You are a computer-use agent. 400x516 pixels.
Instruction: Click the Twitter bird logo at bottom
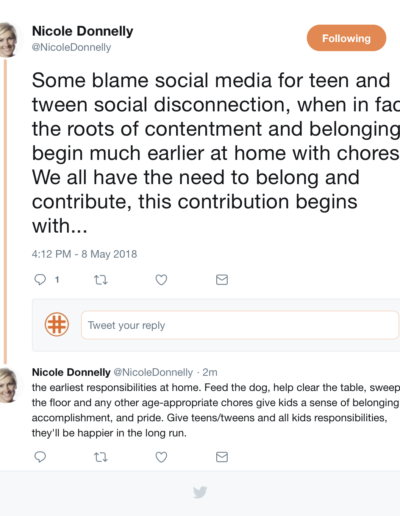(200, 492)
